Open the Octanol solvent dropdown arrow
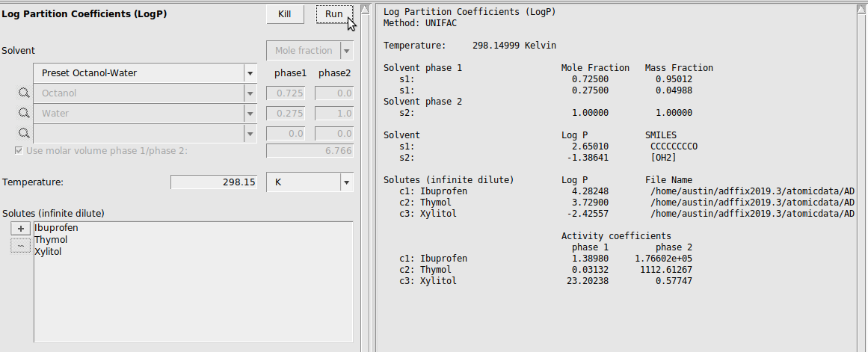This screenshot has height=352, width=868. pos(249,93)
